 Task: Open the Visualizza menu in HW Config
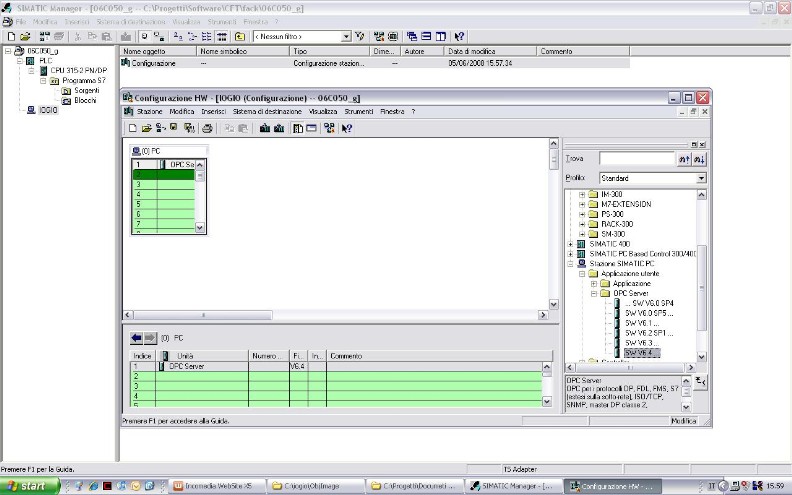[x=323, y=112]
